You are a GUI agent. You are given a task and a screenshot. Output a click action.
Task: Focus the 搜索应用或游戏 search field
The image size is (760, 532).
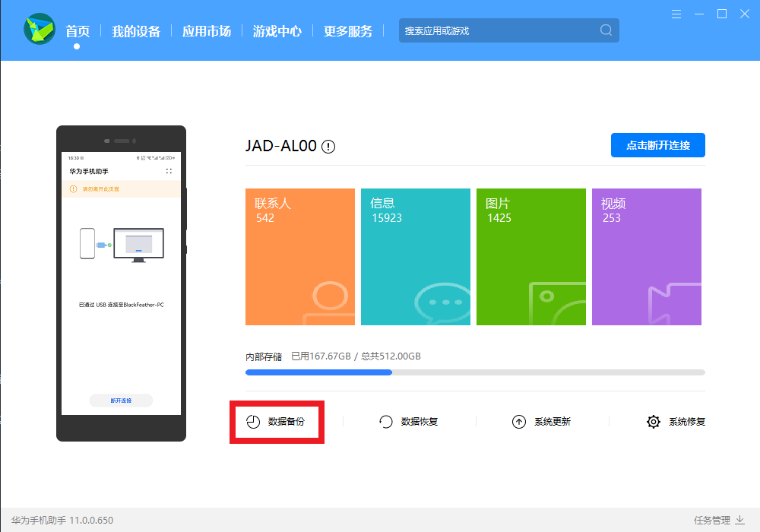498,30
